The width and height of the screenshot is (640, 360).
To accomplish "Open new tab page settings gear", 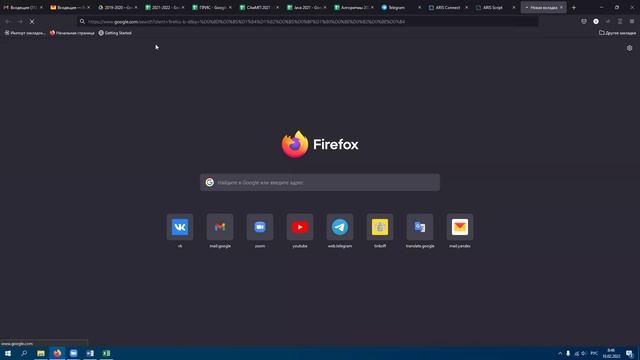I will click(629, 48).
